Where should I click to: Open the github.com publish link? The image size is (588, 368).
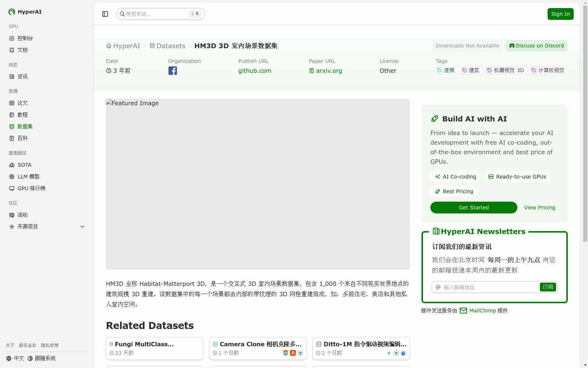[255, 71]
